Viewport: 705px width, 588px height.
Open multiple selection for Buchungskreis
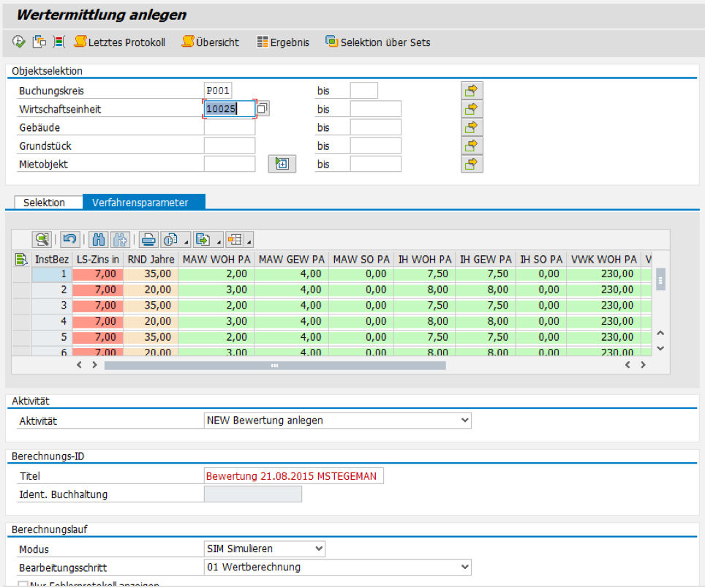tap(472, 91)
